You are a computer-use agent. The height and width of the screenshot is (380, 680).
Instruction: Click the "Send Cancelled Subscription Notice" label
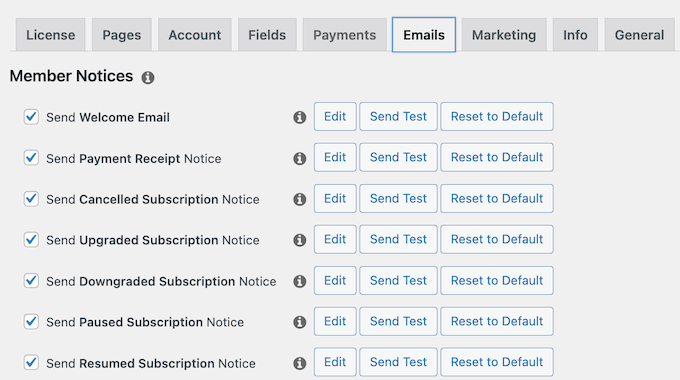153,199
